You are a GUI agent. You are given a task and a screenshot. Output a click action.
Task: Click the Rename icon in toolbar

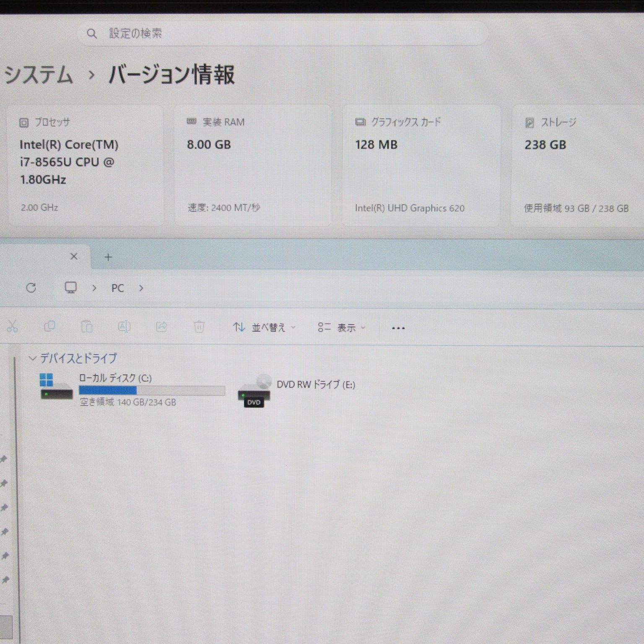coord(124,326)
